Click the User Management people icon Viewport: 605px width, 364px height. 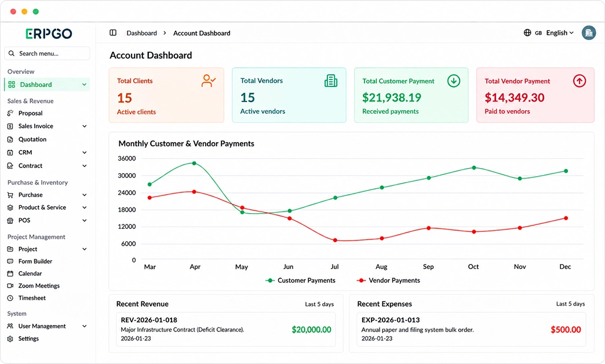10,326
